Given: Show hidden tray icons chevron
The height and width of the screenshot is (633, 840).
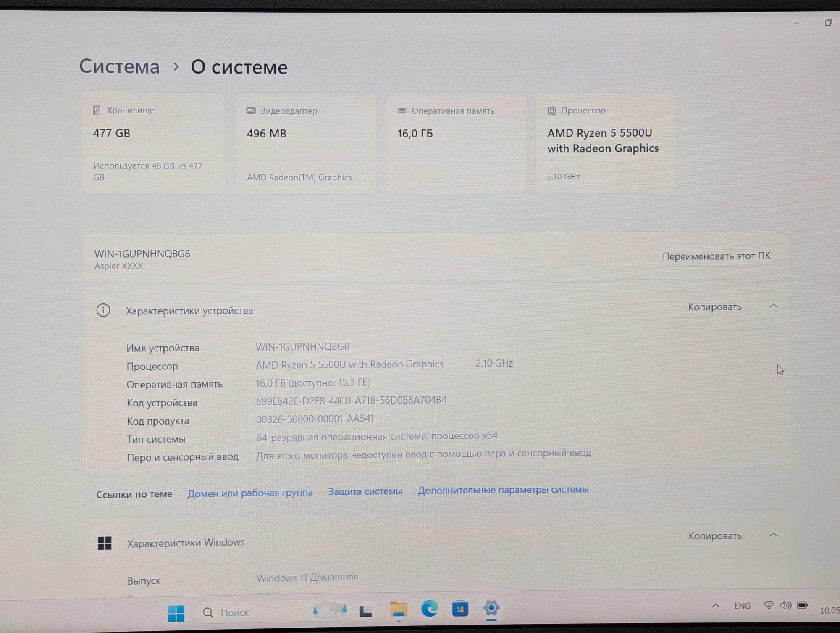Looking at the screenshot, I should 716,606.
